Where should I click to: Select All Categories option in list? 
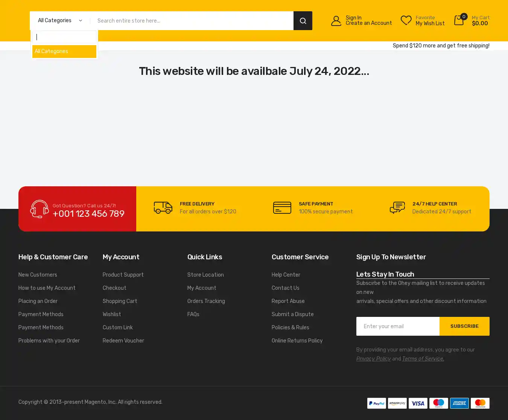click(64, 52)
